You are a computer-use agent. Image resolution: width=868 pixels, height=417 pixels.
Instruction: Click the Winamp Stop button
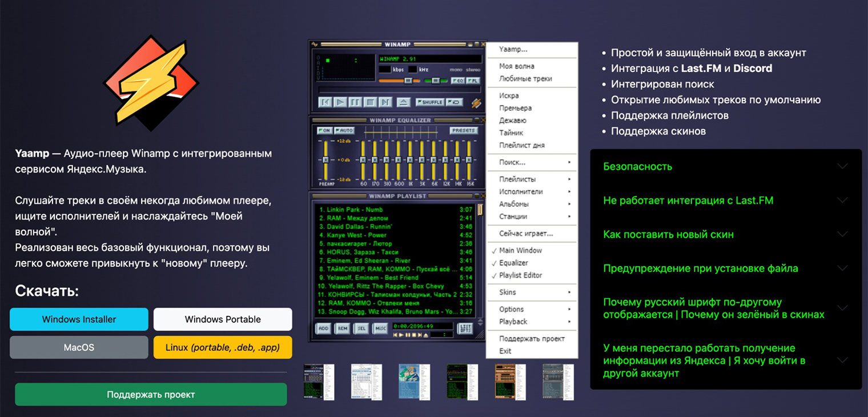[x=370, y=102]
